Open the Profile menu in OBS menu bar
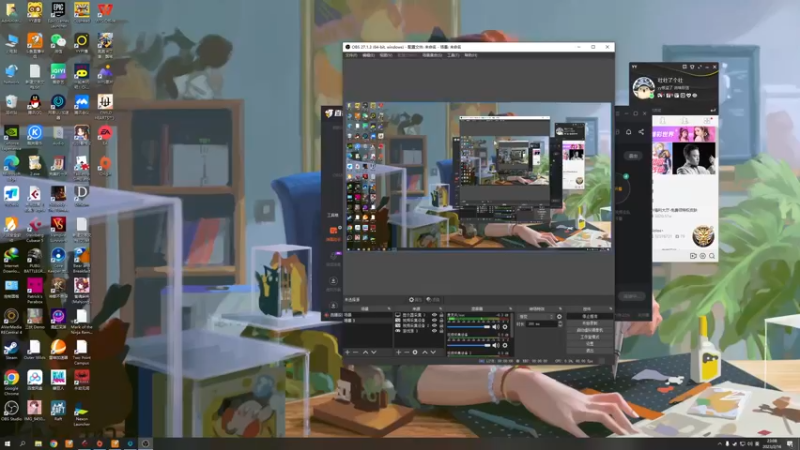800x450 pixels. coord(407,55)
